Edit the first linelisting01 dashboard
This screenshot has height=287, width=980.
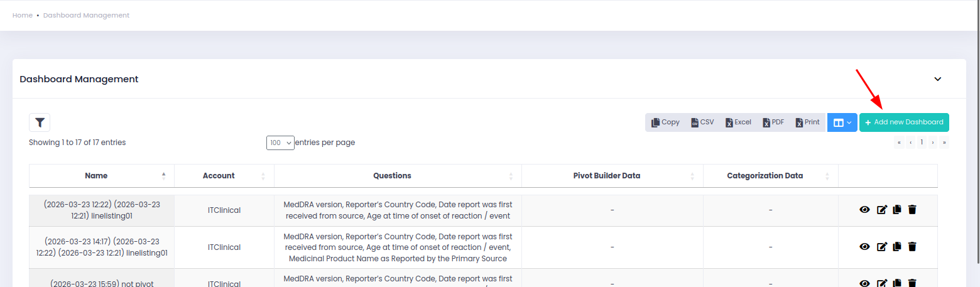click(881, 210)
